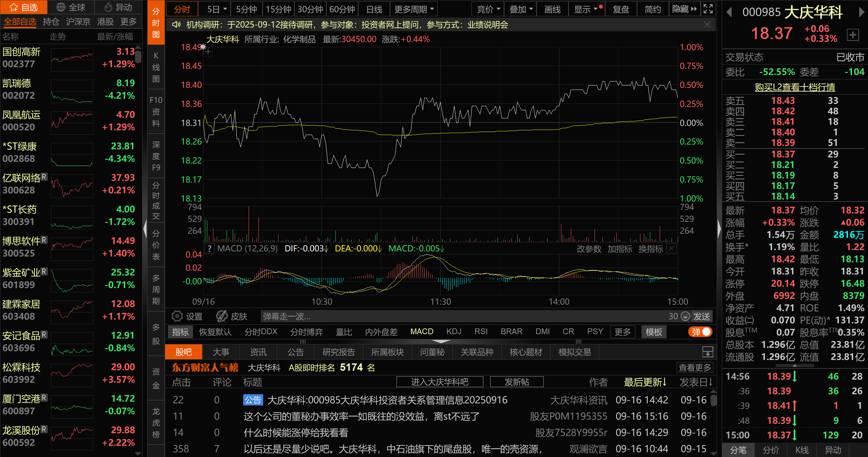Viewport: 868px width, 457px height.
Task: Go to next stock arrow
Action: [862, 13]
